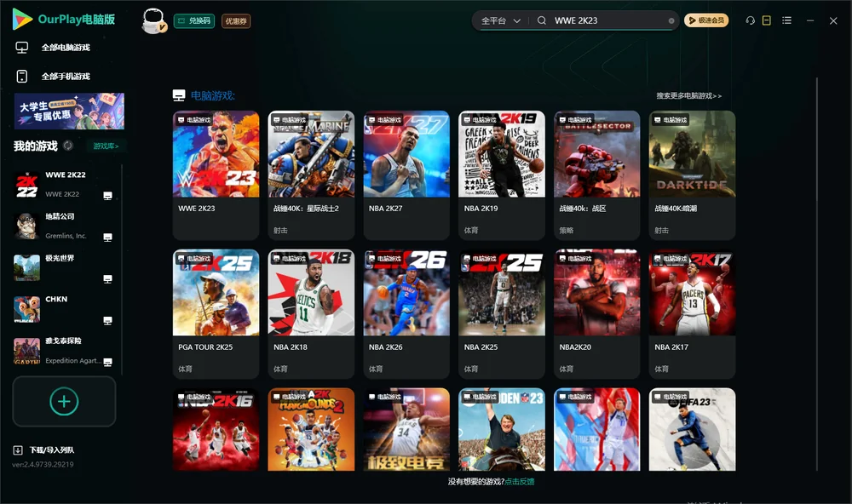Open customer support headset icon
Viewport: 852px width, 504px height.
(x=751, y=20)
